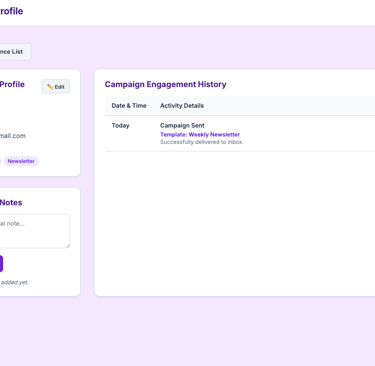The image size is (375, 366).
Task: Click the purple button under the note field
Action: pos(1,264)
